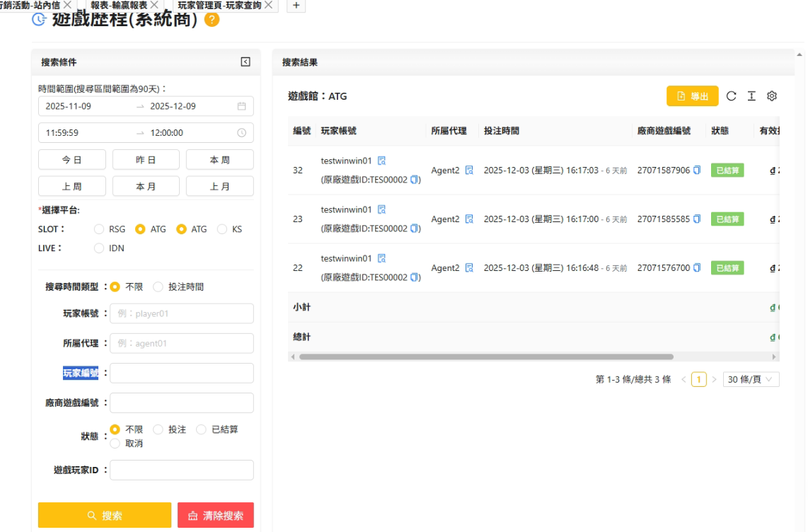808x532 pixels.
Task: Open table settings gear icon
Action: pos(772,96)
